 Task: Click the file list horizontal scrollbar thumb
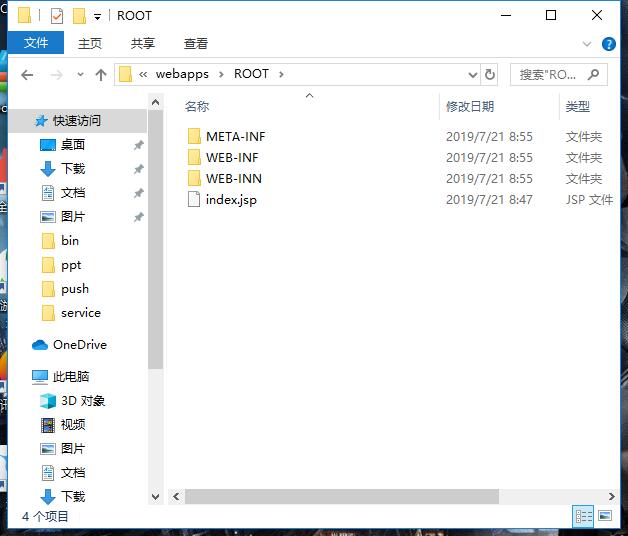(x=342, y=497)
